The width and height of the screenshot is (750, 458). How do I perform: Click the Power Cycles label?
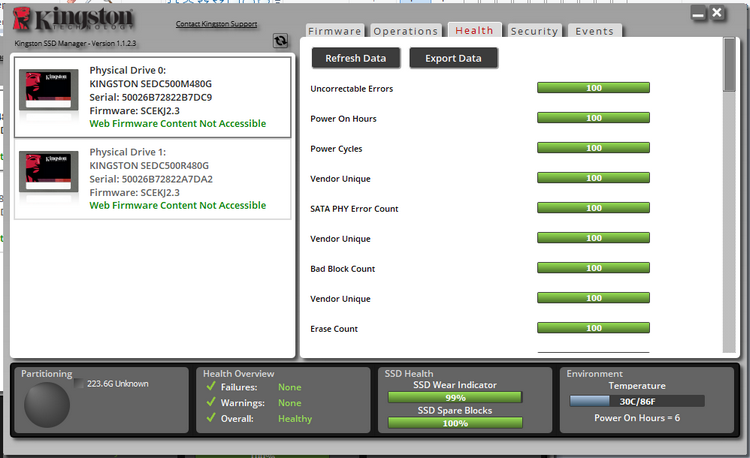[x=336, y=149]
